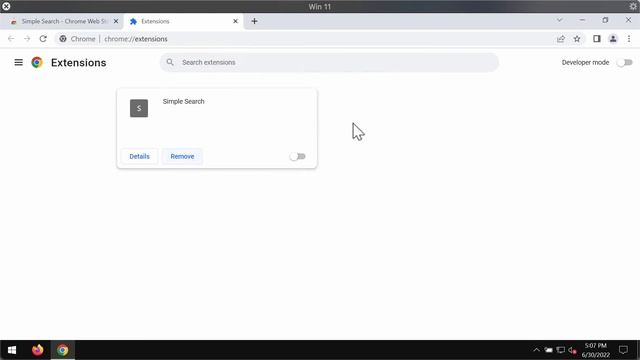Open Details for Simple Search
The height and width of the screenshot is (360, 640).
tap(139, 156)
